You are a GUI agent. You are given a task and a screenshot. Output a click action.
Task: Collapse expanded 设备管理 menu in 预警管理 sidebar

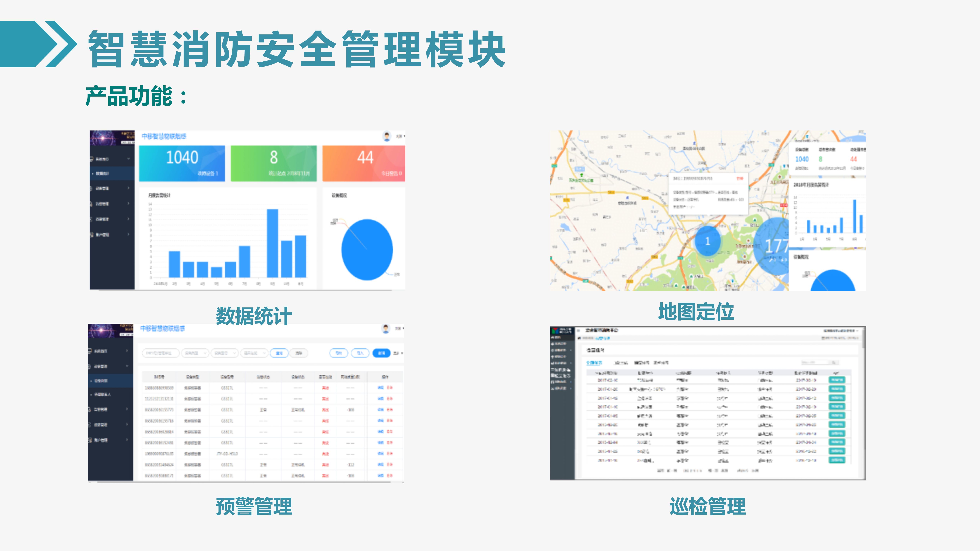127,366
